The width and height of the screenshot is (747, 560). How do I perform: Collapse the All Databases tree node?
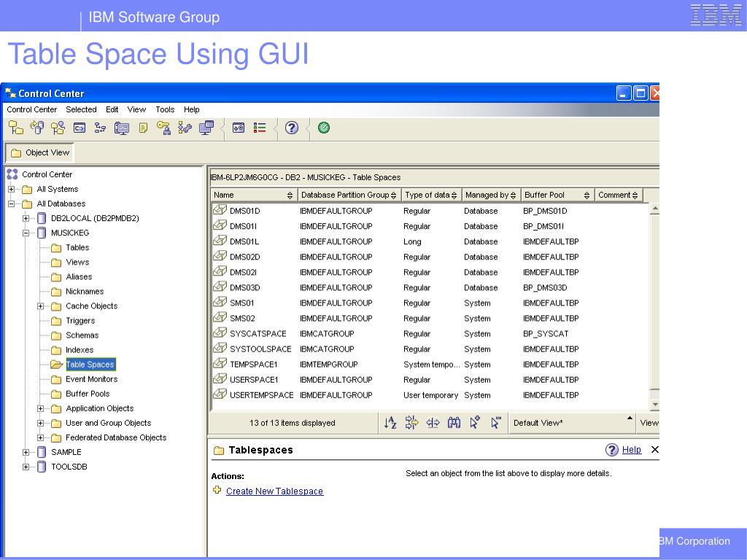pyautogui.click(x=12, y=204)
